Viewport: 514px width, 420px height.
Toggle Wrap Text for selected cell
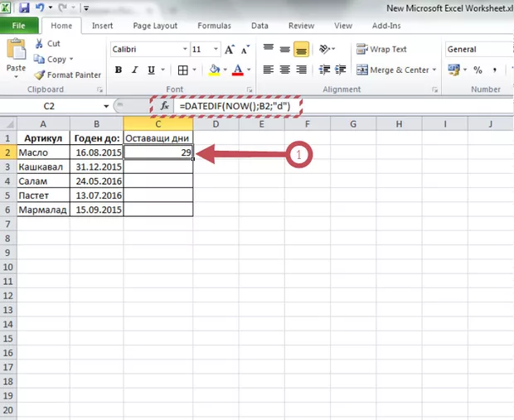382,49
